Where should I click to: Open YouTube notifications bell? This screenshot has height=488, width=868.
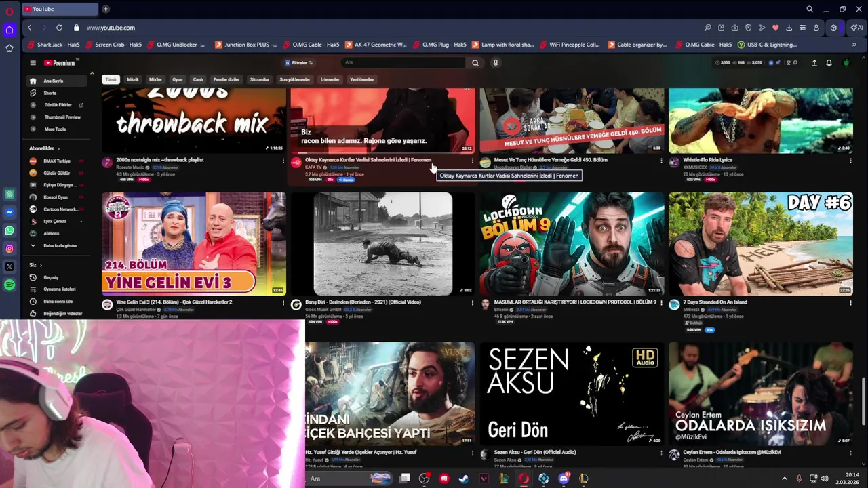(x=829, y=63)
